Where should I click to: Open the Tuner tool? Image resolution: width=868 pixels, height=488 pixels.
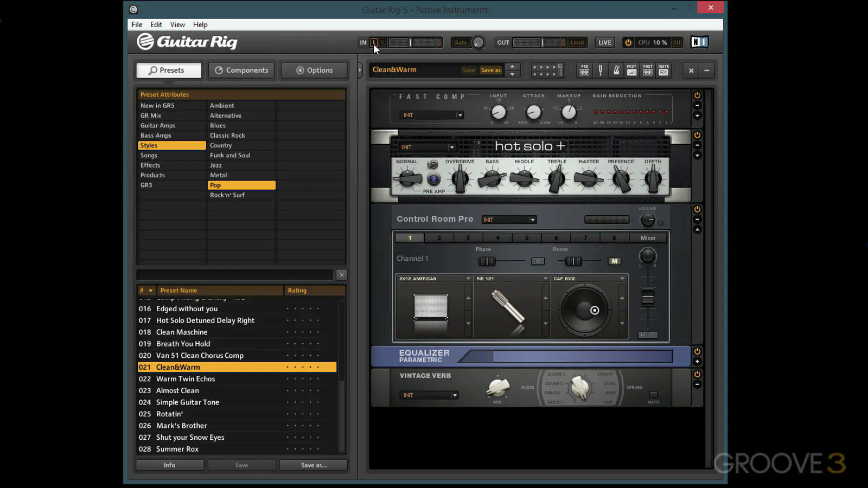(600, 70)
